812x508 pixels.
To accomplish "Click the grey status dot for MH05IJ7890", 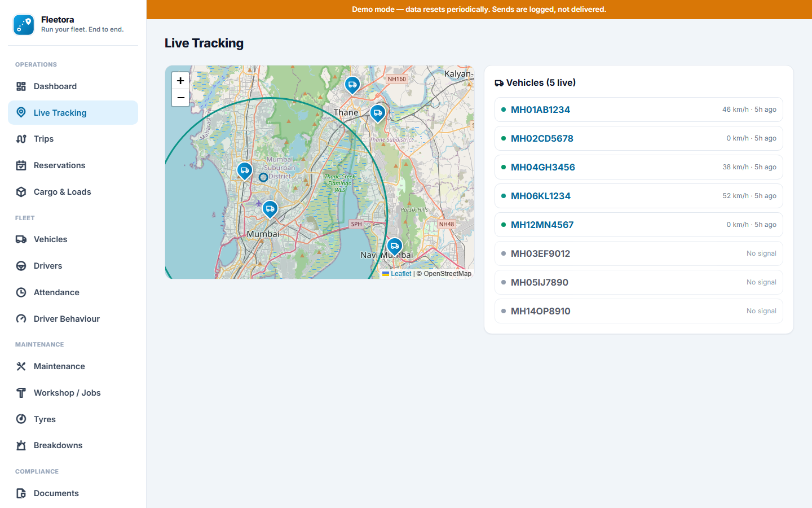I will point(504,282).
